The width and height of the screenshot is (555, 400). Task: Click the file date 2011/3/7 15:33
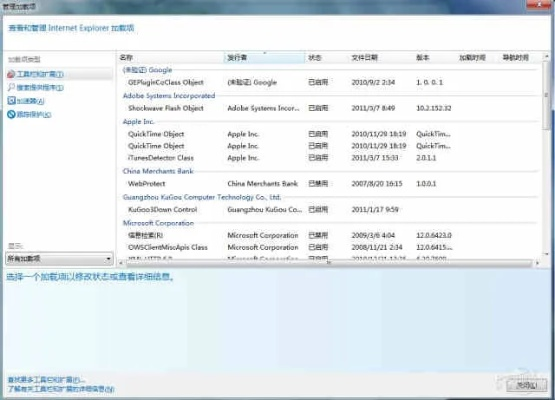375,158
